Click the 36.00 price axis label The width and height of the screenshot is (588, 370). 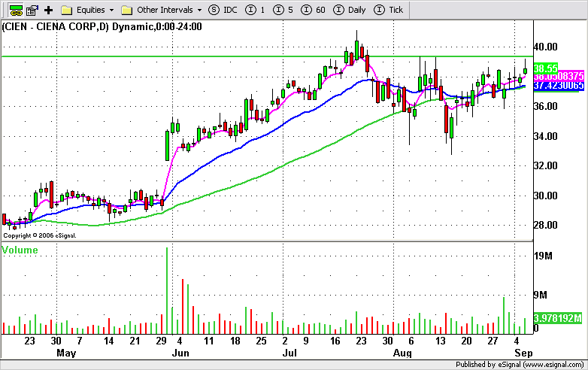[x=545, y=107]
